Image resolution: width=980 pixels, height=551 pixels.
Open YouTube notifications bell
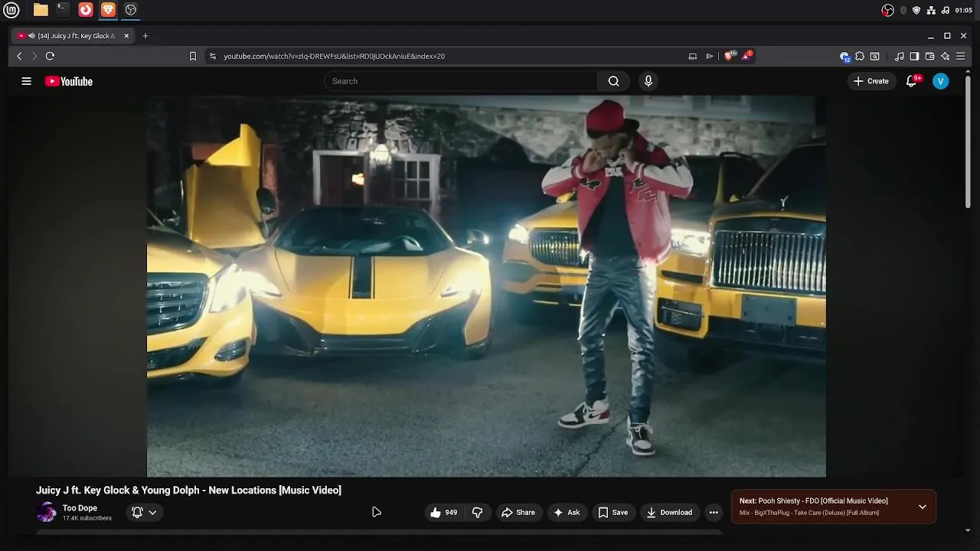(912, 81)
